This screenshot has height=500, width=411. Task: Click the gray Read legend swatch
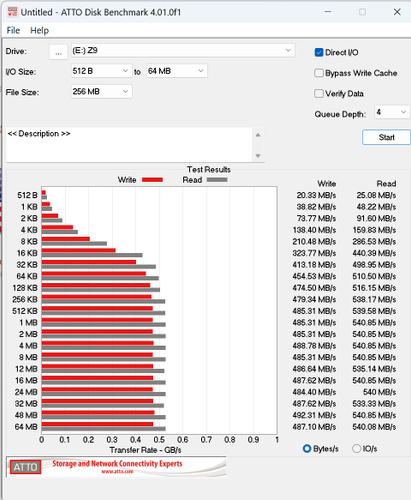coord(217,180)
